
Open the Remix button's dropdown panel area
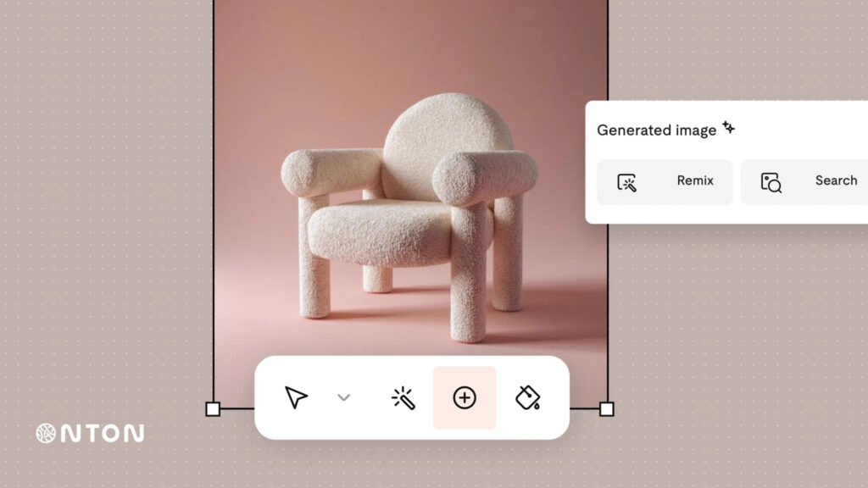click(x=665, y=181)
